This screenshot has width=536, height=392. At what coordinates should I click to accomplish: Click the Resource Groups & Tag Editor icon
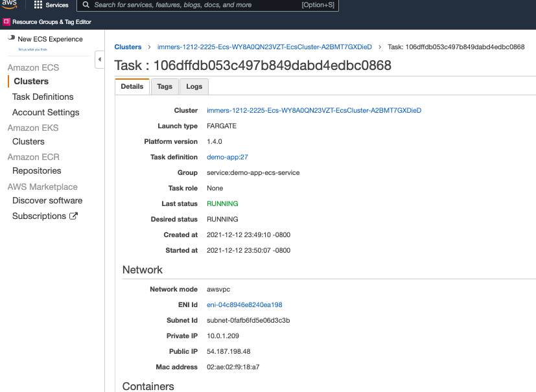[x=6, y=22]
